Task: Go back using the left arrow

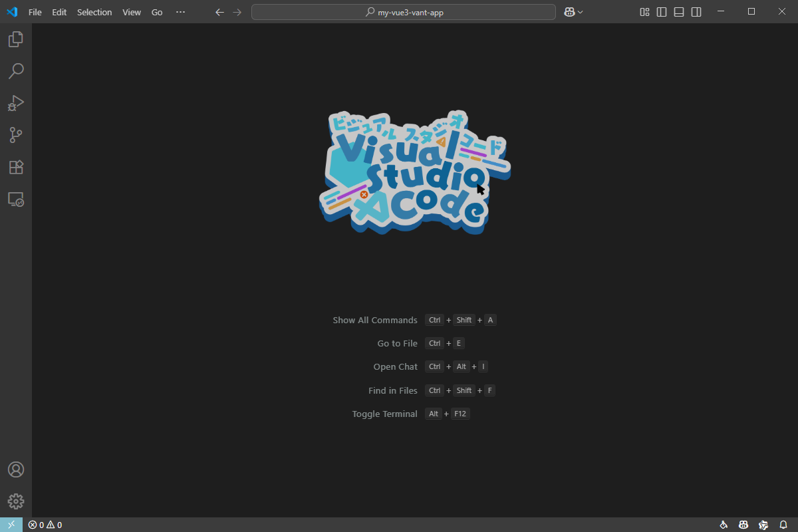Action: pyautogui.click(x=220, y=12)
